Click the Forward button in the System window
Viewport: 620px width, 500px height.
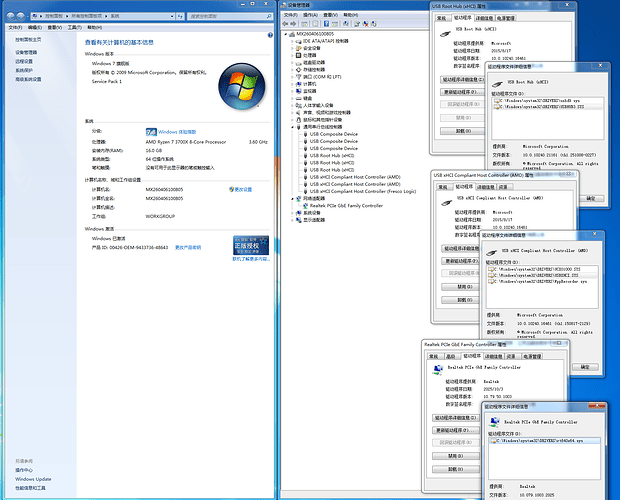(21, 16)
